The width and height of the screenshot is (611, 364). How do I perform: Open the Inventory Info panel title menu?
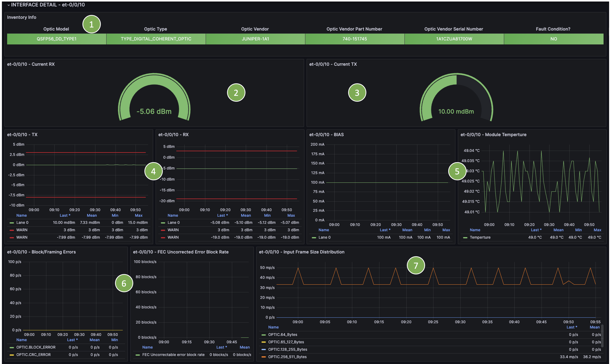(x=22, y=17)
